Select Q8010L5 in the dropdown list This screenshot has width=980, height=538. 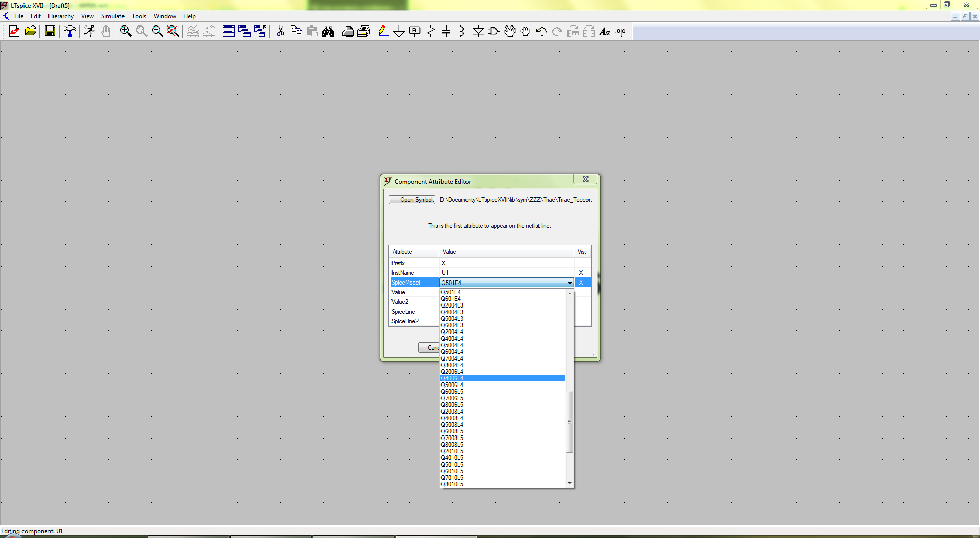coord(452,484)
